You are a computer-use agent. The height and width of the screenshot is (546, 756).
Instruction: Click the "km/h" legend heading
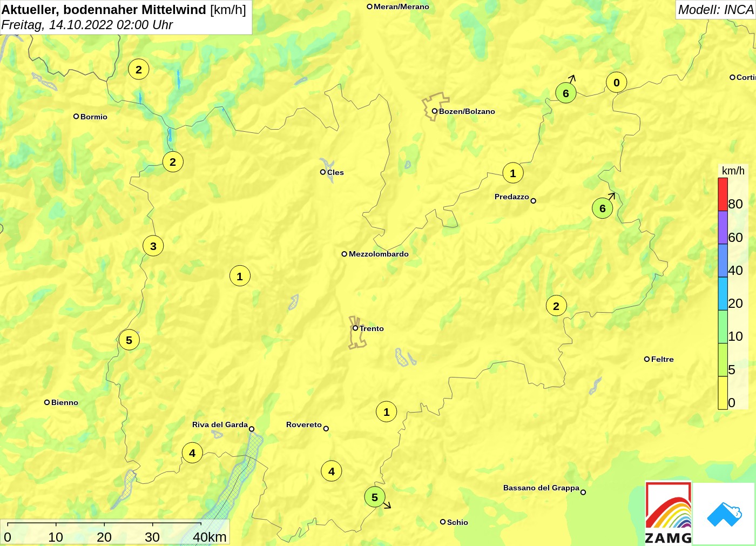coord(733,171)
